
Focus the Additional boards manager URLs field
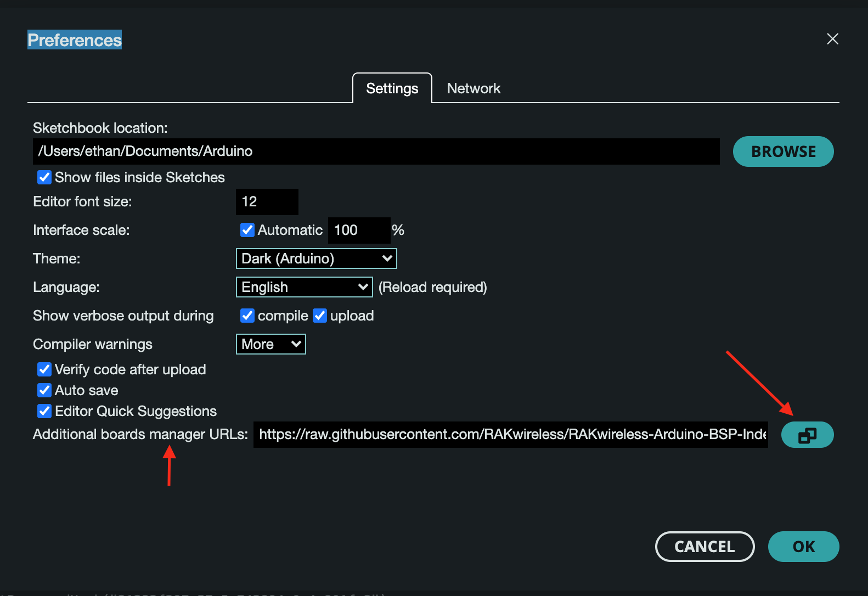(x=510, y=435)
